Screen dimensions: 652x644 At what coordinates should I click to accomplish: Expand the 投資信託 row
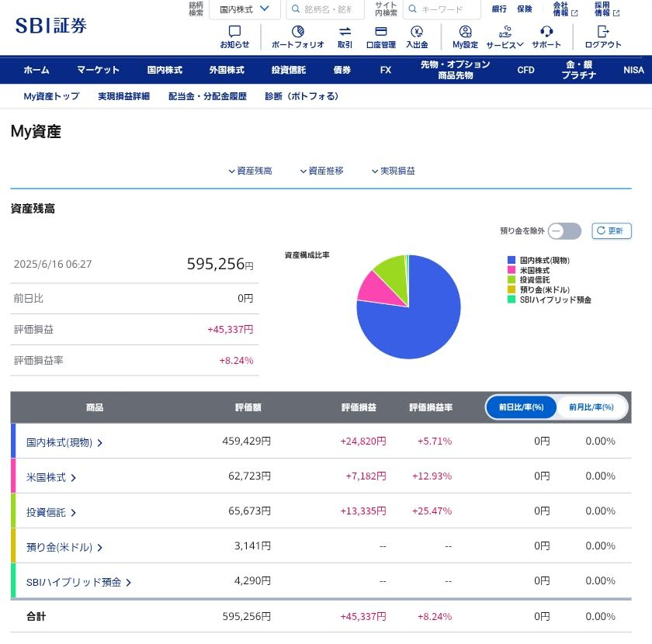(x=50, y=512)
